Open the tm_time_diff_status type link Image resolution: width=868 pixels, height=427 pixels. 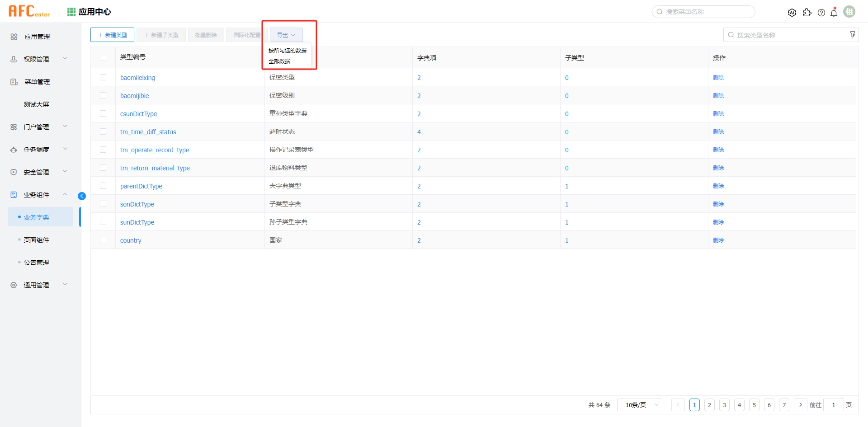point(148,132)
